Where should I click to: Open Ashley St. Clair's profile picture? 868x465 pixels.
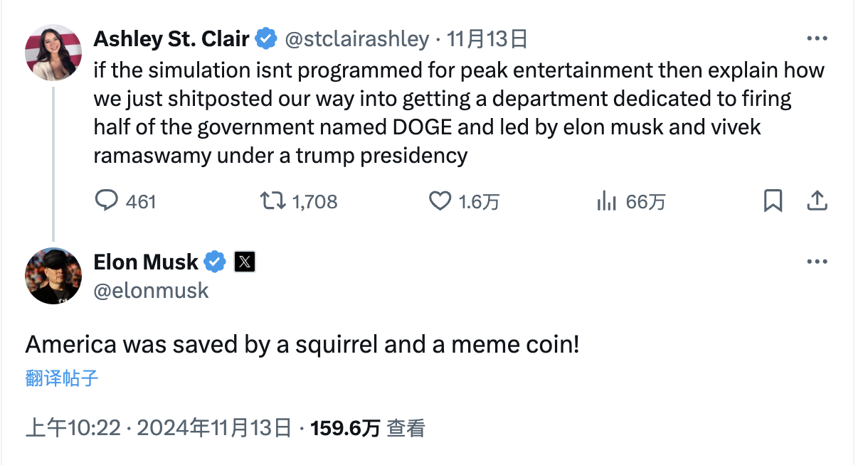(x=53, y=53)
